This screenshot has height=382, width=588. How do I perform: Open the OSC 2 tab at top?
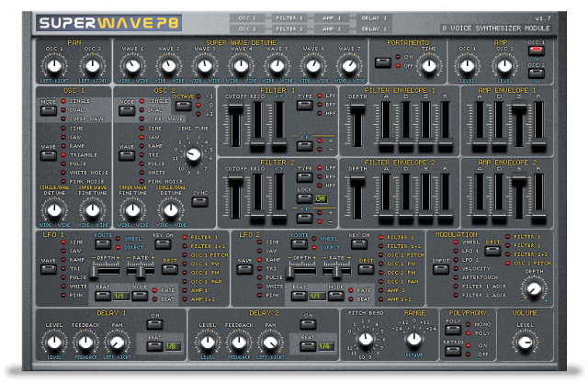point(247,28)
